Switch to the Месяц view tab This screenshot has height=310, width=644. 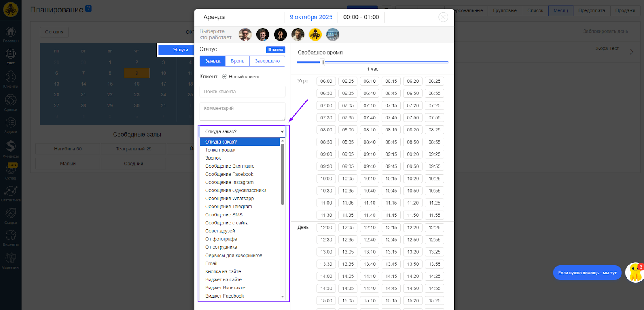tap(560, 10)
